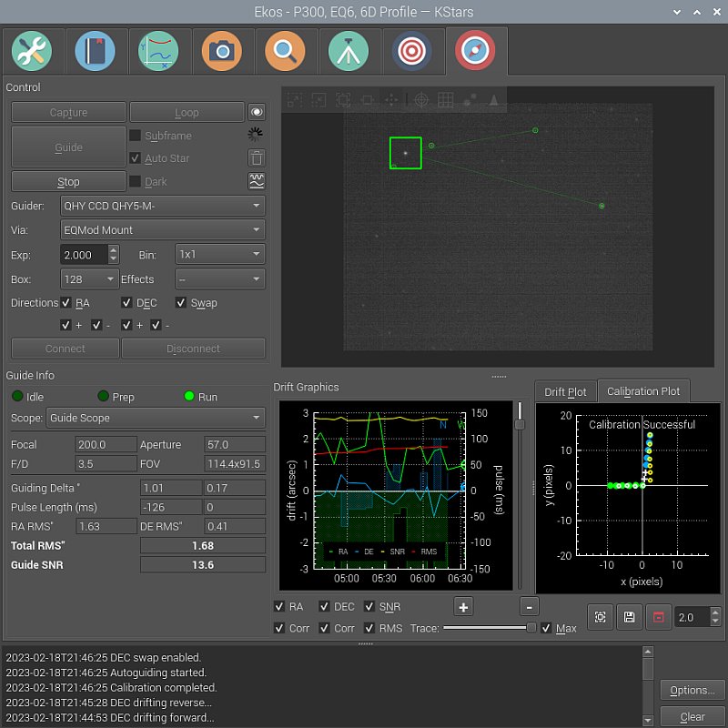Click into the Aperture field

pyautogui.click(x=235, y=444)
